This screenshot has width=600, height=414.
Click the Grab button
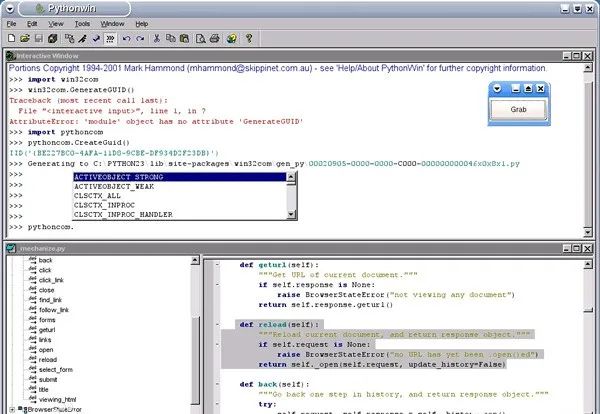[518, 109]
